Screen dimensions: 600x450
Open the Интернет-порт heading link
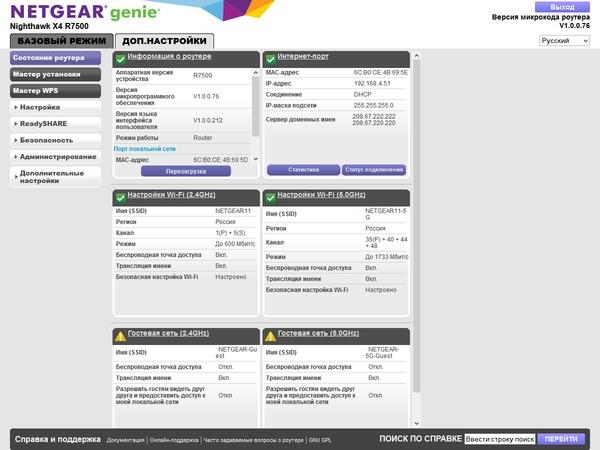pyautogui.click(x=303, y=56)
